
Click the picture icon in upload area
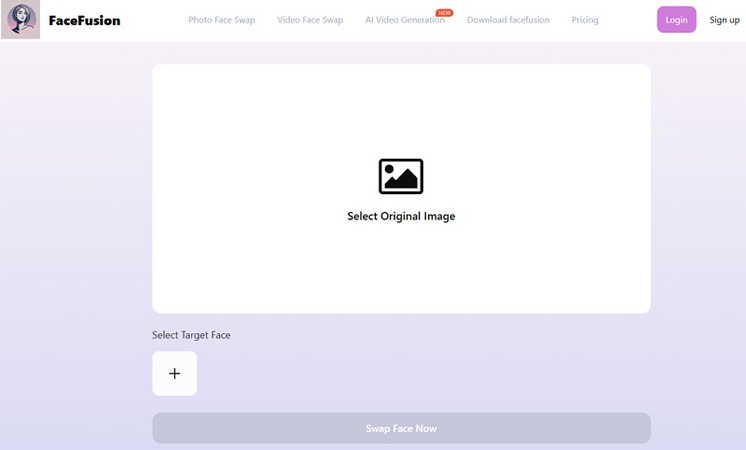coord(401,176)
